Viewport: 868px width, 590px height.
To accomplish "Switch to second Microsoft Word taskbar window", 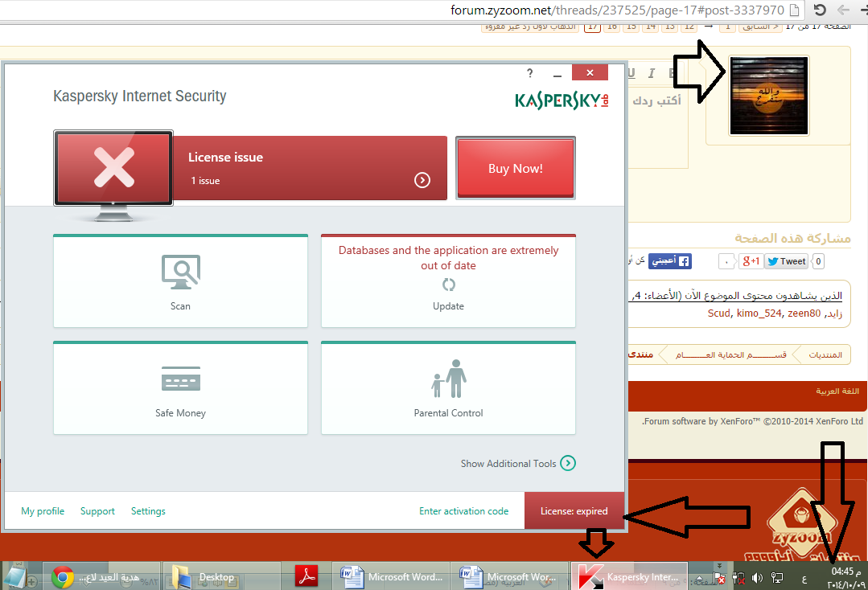I will coord(509,576).
